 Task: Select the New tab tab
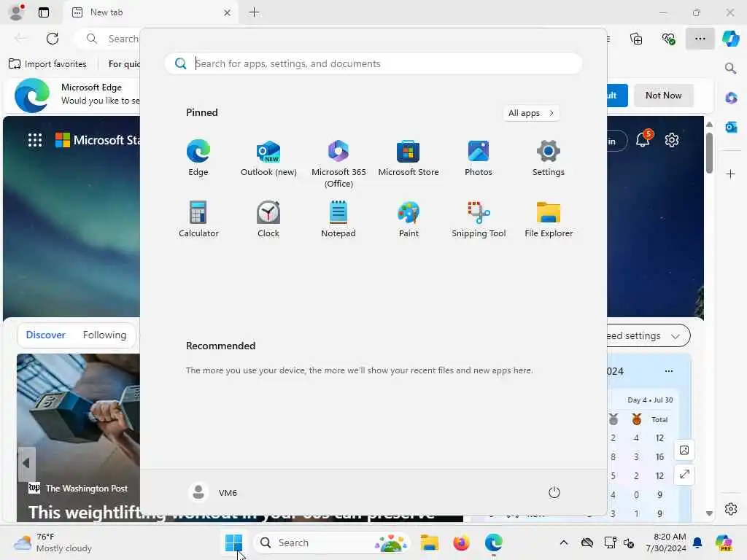[x=151, y=12]
